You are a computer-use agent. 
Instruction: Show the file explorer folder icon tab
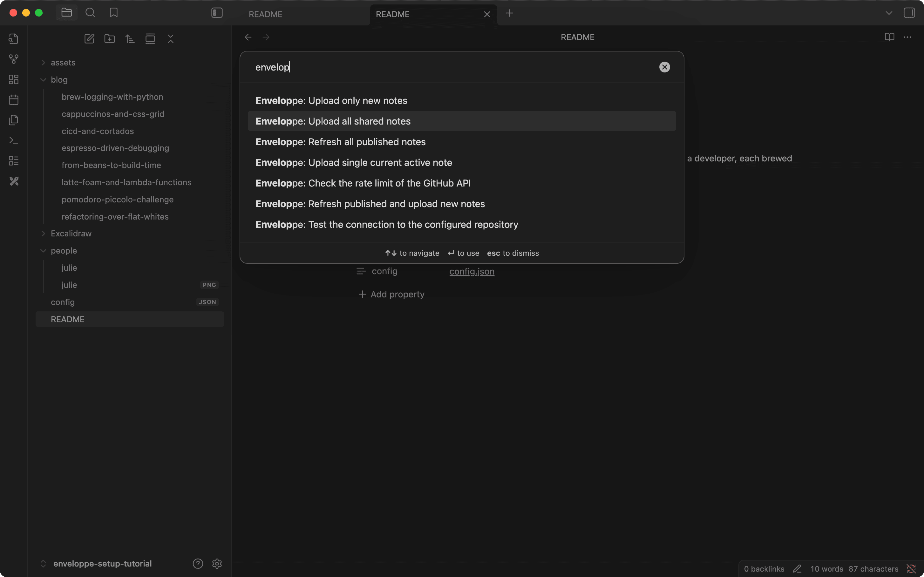67,13
